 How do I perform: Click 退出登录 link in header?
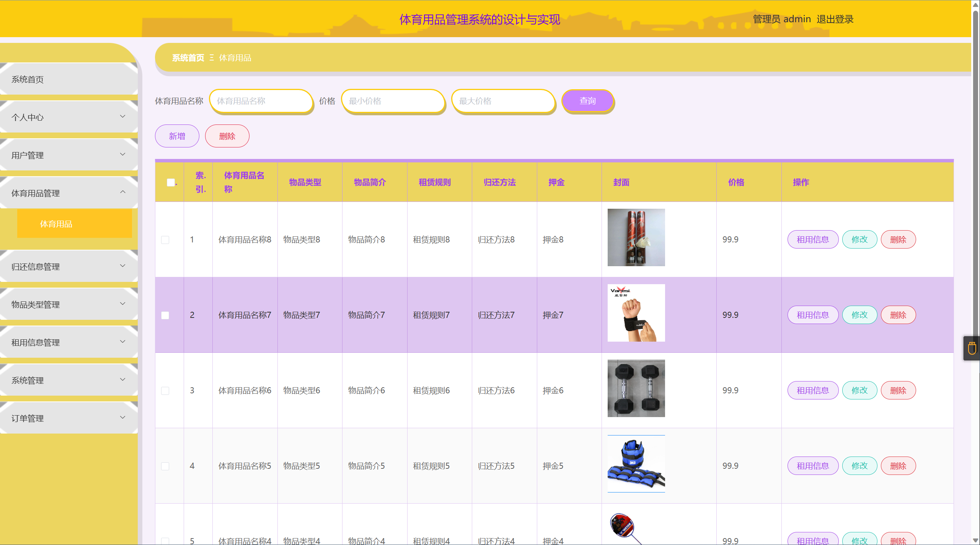point(835,19)
